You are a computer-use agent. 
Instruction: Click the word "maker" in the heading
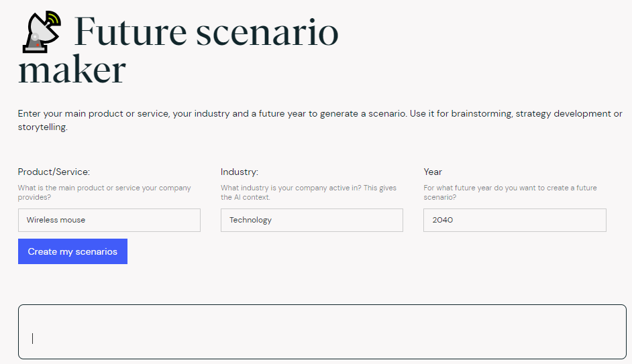coord(72,70)
